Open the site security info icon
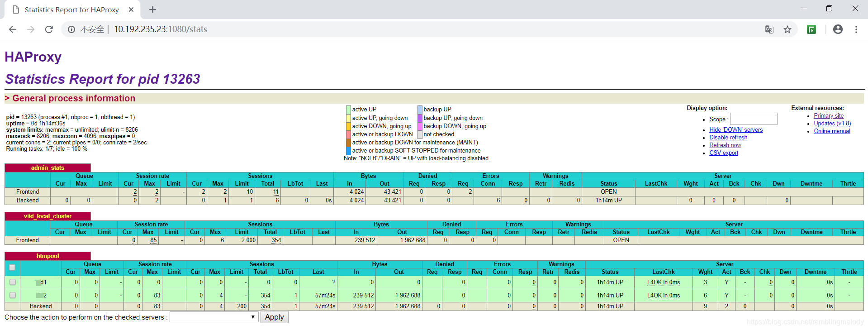Viewport: 868px width, 330px height. click(71, 29)
